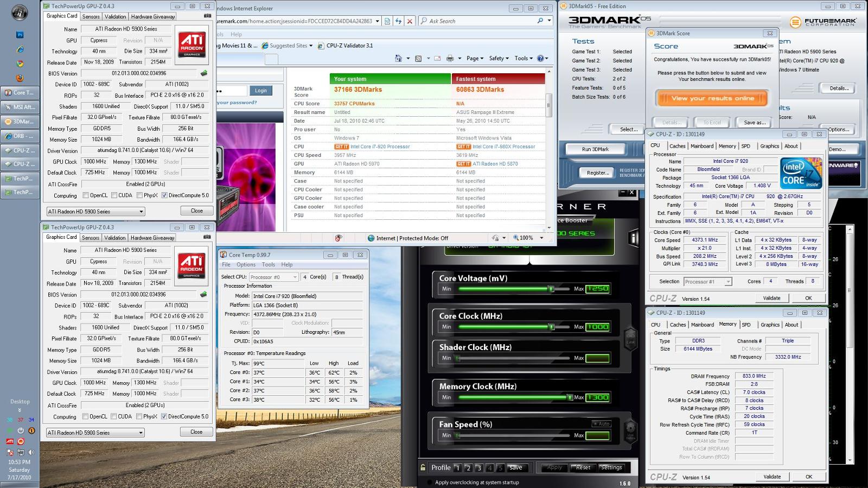The height and width of the screenshot is (488, 868).
Task: Toggle OpenCL checkbox in bottom GPU-Z
Action: click(85, 416)
